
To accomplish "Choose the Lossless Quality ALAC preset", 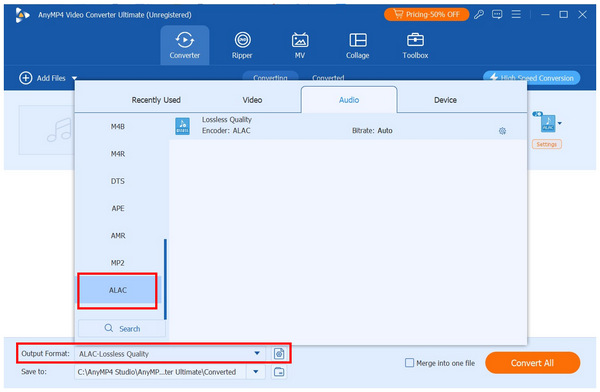I will tap(348, 126).
